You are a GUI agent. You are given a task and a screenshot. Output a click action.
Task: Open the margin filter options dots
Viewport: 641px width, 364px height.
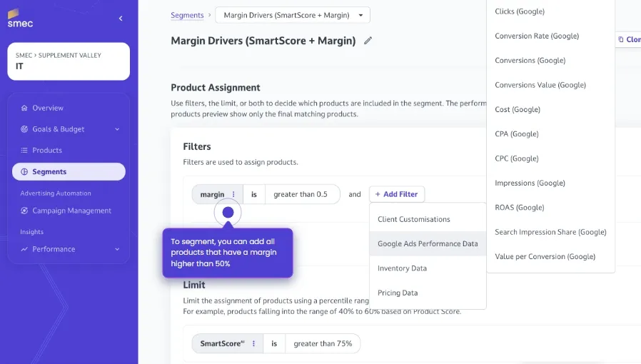coord(233,194)
